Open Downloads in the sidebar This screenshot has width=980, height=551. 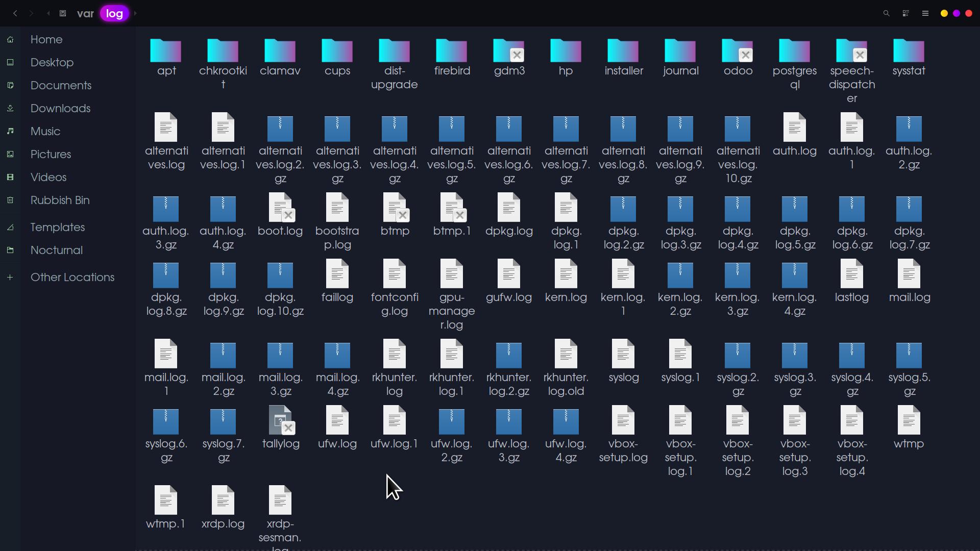60,108
